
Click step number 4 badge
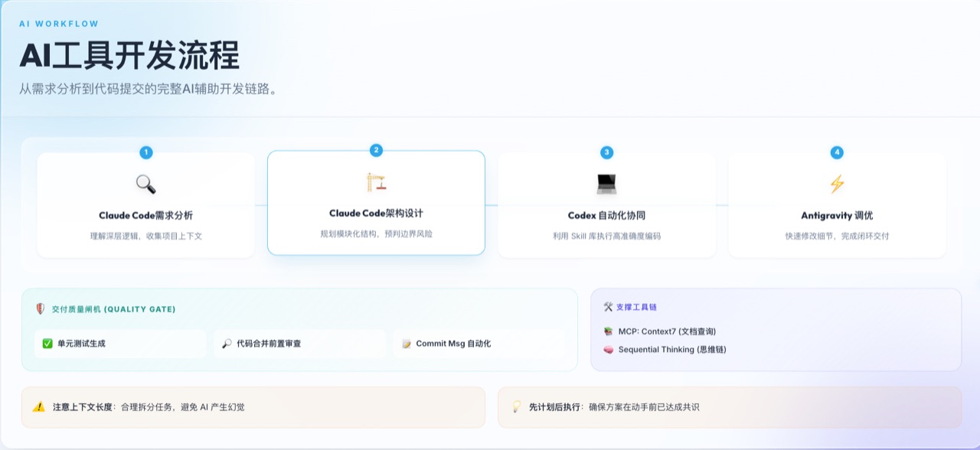837,152
